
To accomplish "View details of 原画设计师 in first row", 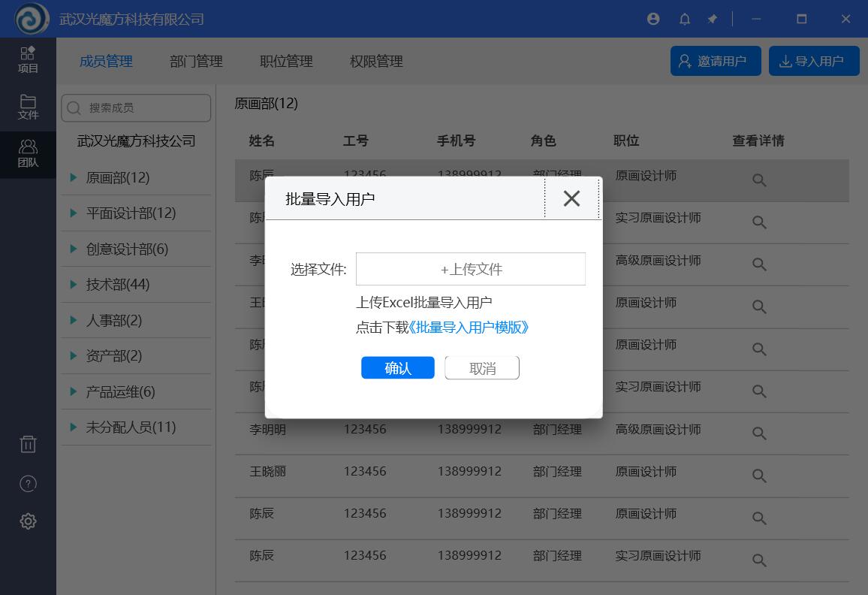I will click(759, 180).
